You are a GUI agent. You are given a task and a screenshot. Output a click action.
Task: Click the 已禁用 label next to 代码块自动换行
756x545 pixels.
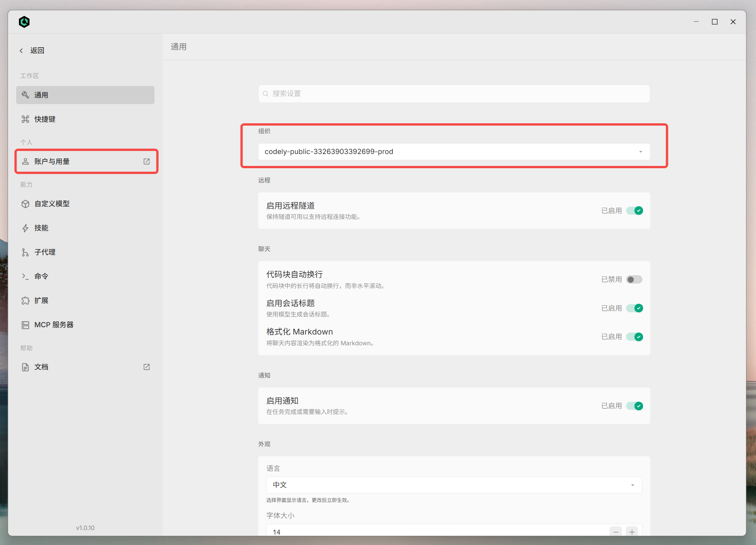click(611, 280)
